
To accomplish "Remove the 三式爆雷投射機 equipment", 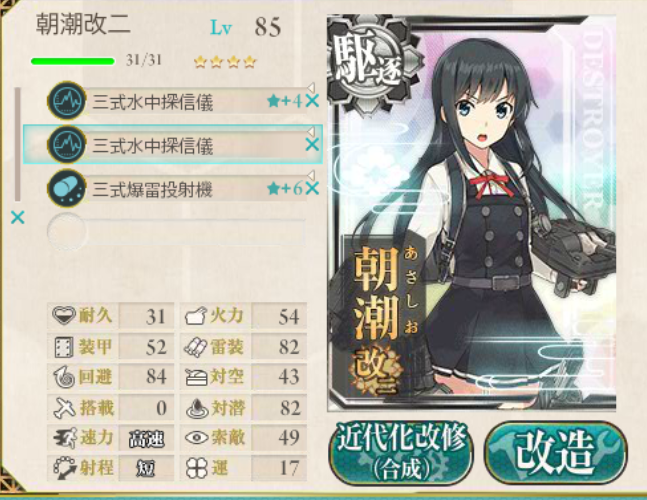I will [x=312, y=189].
